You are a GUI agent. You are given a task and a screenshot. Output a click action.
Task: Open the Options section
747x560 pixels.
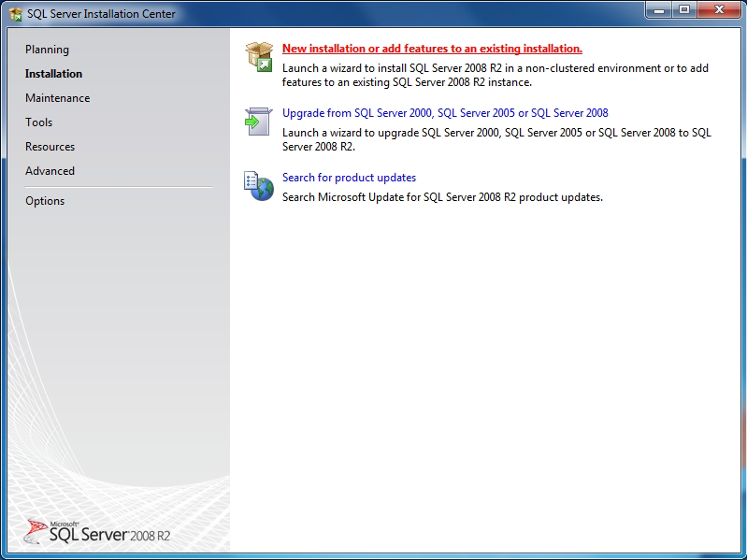(x=45, y=201)
